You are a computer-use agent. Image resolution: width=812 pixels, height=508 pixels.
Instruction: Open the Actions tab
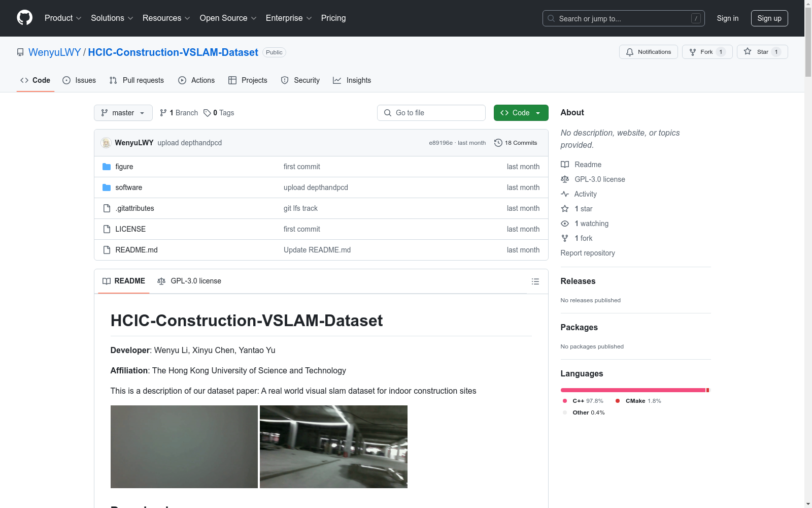click(196, 80)
